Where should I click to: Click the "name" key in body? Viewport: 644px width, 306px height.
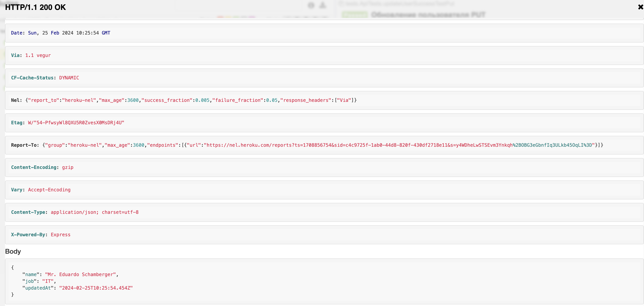click(x=31, y=274)
